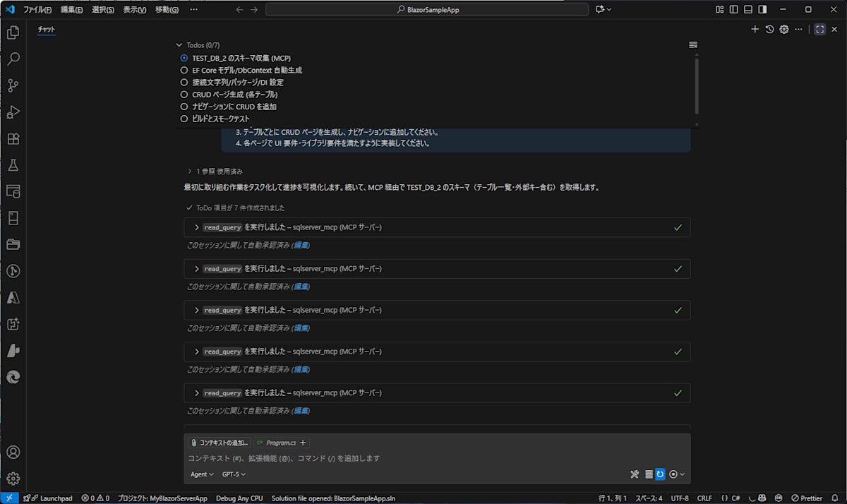847x504 pixels.
Task: Open the Testing flask icon view
Action: (x=13, y=164)
